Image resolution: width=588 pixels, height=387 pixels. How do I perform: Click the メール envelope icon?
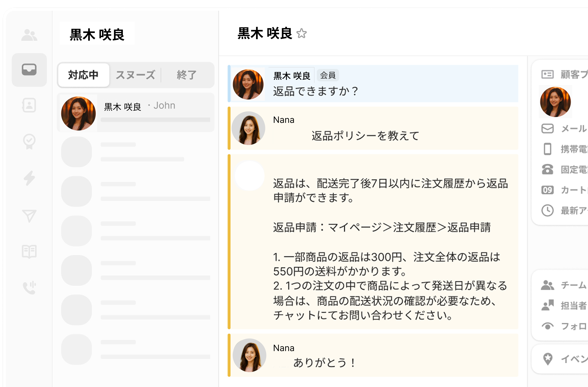[547, 128]
